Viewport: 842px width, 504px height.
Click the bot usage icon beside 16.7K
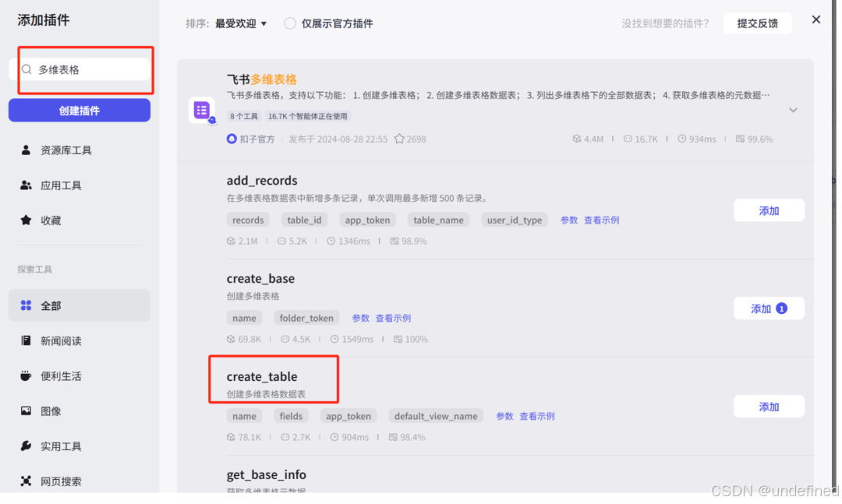[628, 139]
